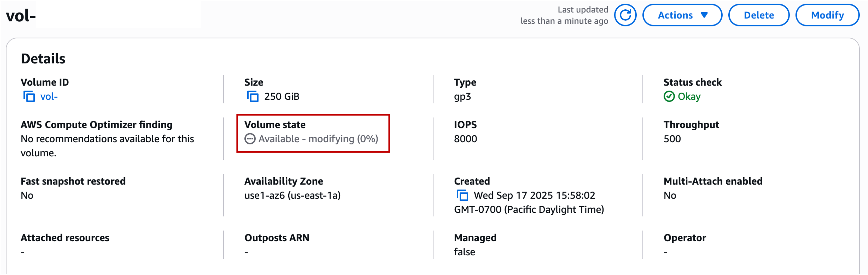Click the 'Throughput' label
Image resolution: width=868 pixels, height=275 pixels.
[x=691, y=125]
